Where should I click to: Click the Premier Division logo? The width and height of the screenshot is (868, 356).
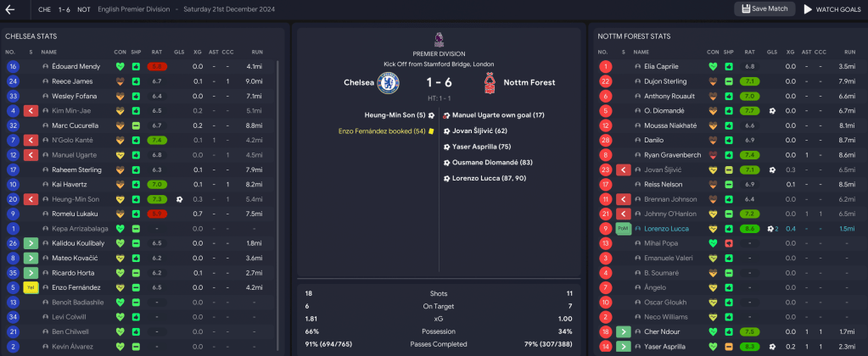438,38
